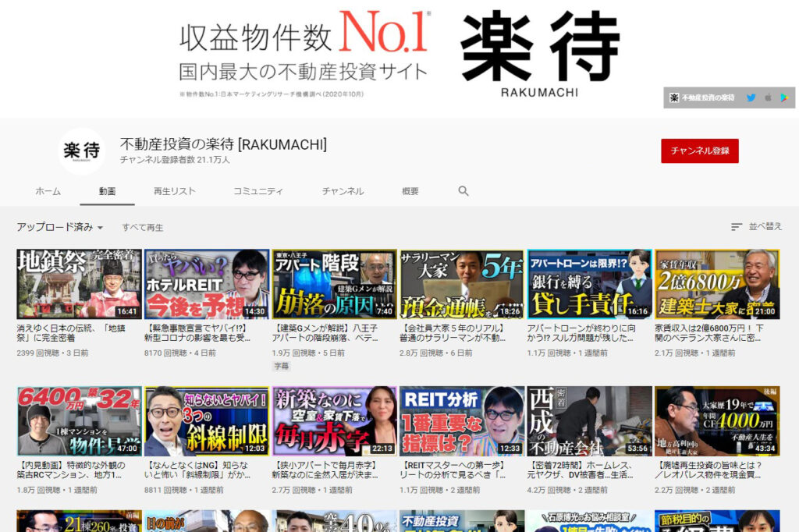
Task: Click the 楽待 channel avatar
Action: point(81,151)
